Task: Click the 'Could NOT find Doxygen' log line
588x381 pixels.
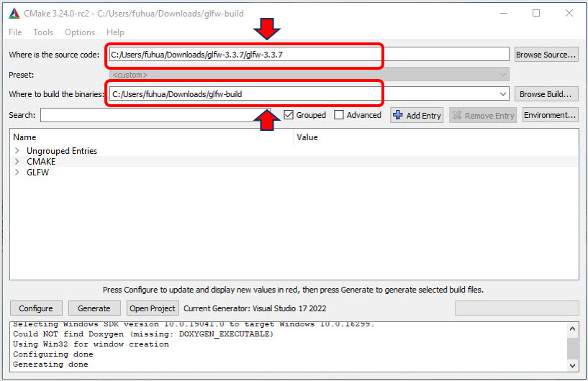Action: click(x=143, y=334)
